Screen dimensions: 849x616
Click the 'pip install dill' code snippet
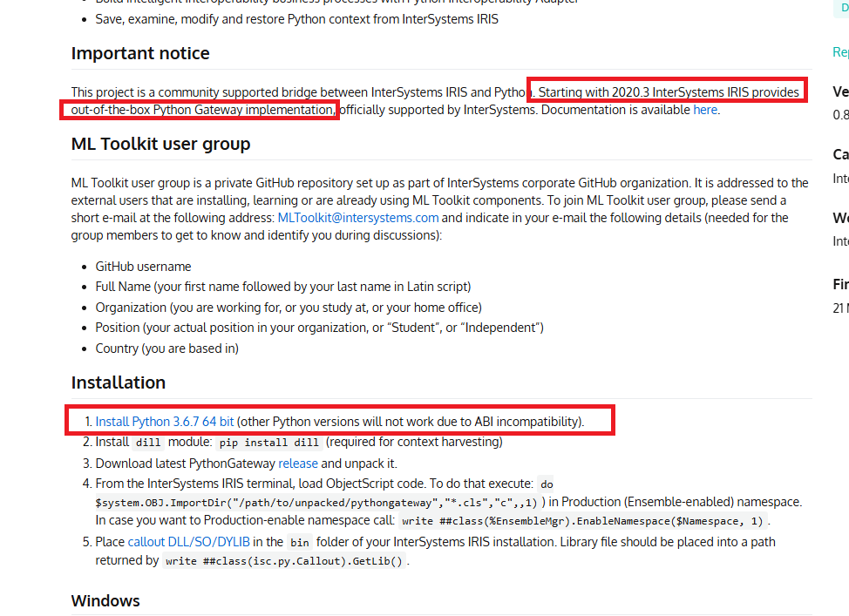(x=269, y=443)
